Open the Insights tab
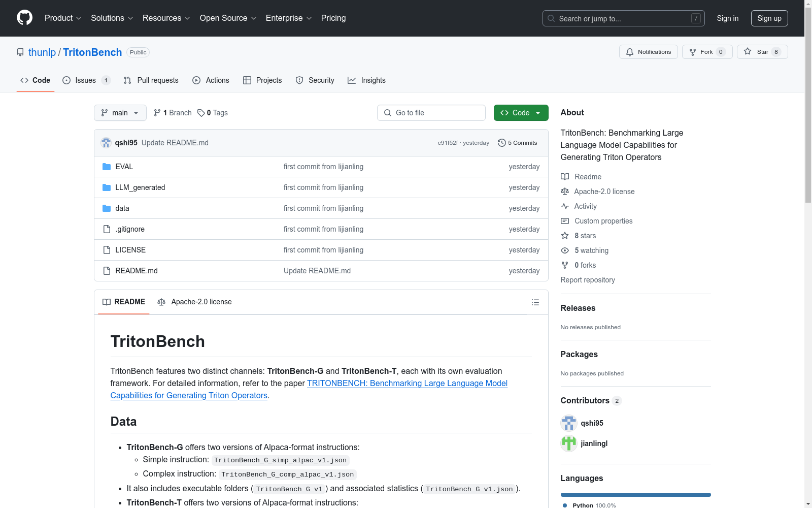Screen dimensions: 812x508 click(x=366, y=80)
